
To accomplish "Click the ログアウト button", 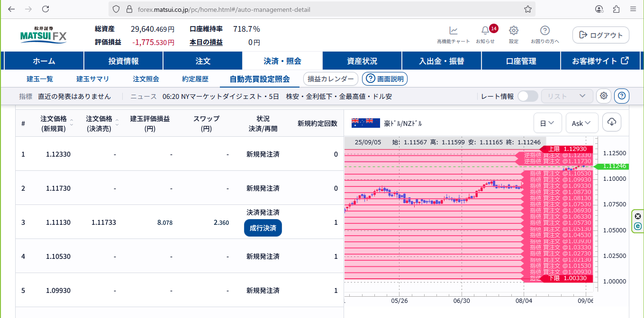I will click(601, 35).
